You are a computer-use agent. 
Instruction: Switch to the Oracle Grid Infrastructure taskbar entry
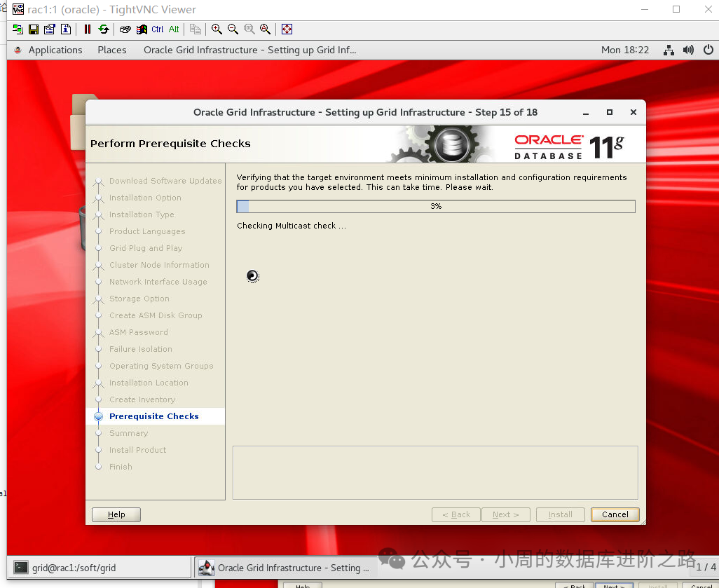(285, 568)
